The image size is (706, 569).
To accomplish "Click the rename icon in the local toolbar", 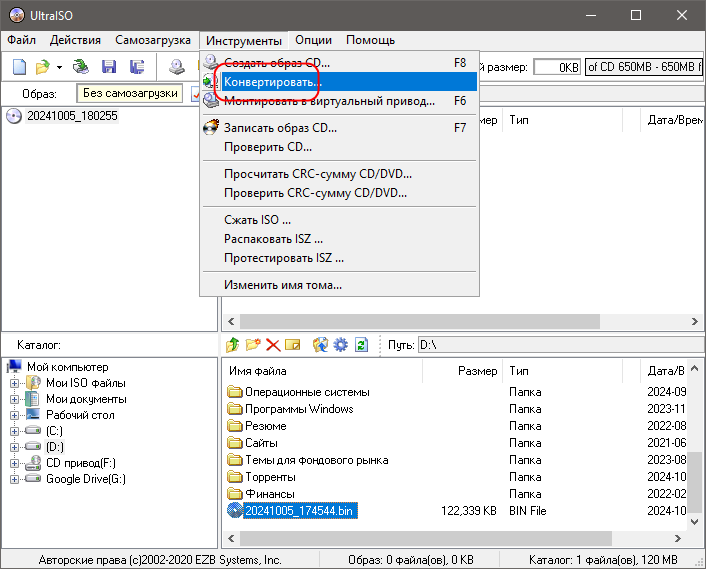I will 293,345.
